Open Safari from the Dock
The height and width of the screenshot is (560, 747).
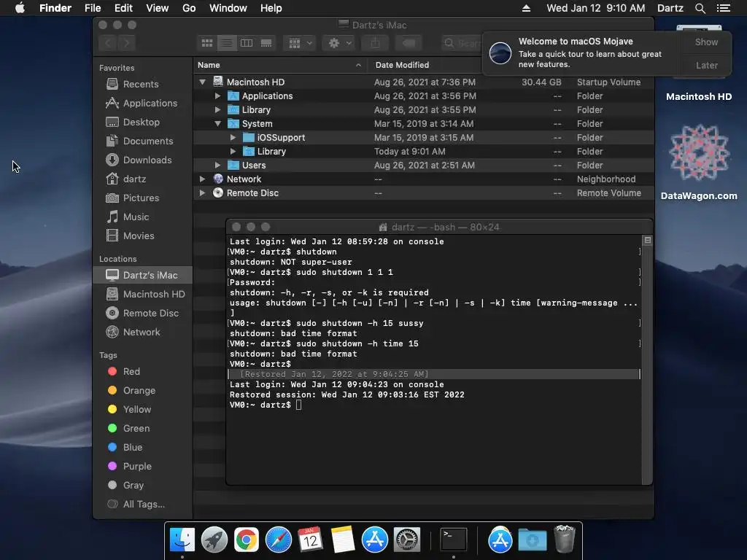[x=278, y=540]
